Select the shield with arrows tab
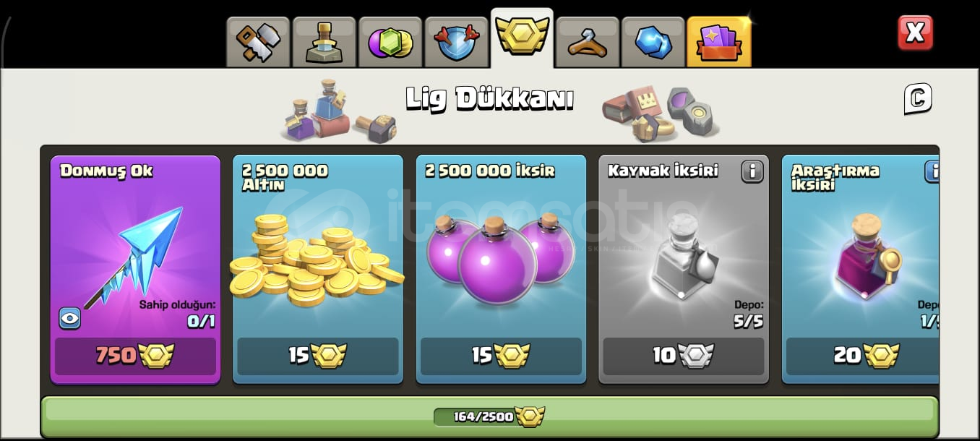The width and height of the screenshot is (980, 441). click(456, 42)
